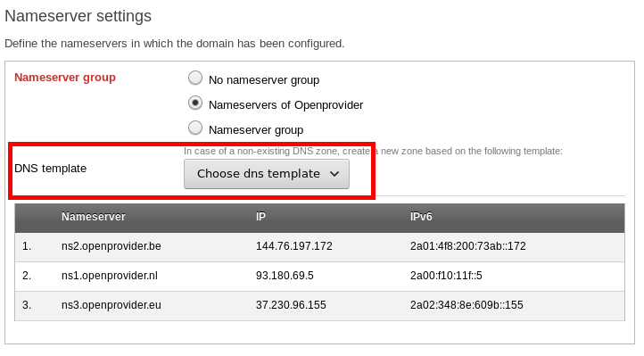Image resolution: width=644 pixels, height=356 pixels.
Task: Click IPv6 address 2a00:f10:11f::5
Action: 446,276
